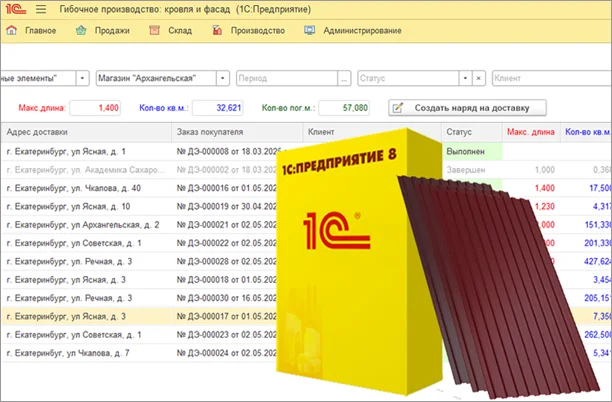Click the pencil icon on delivery order button
The width and height of the screenshot is (612, 402).
coord(397,108)
